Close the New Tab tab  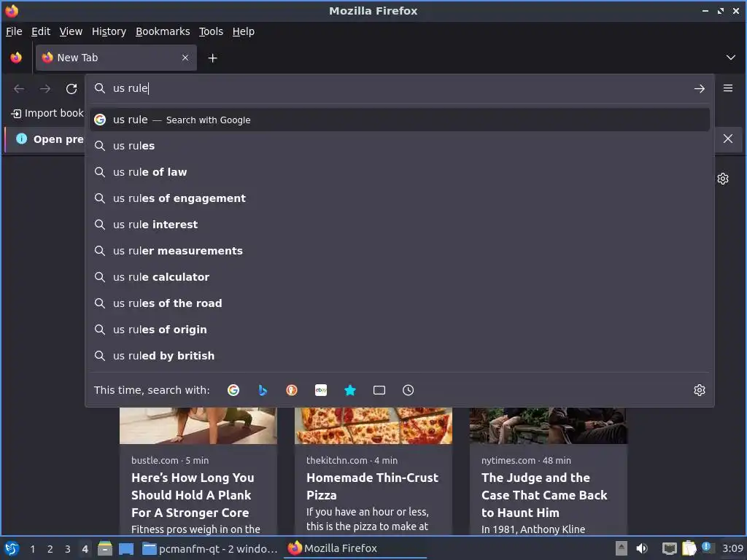185,58
